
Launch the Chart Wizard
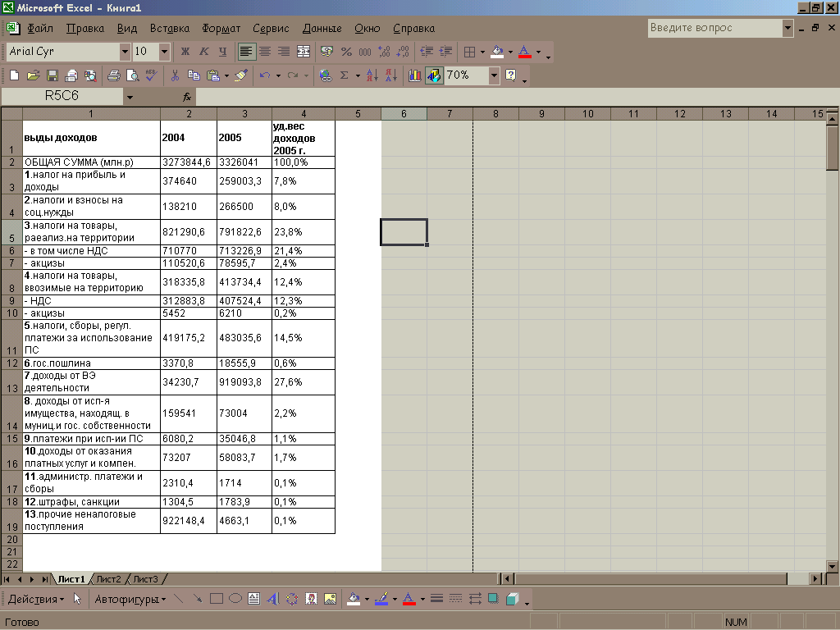point(414,75)
